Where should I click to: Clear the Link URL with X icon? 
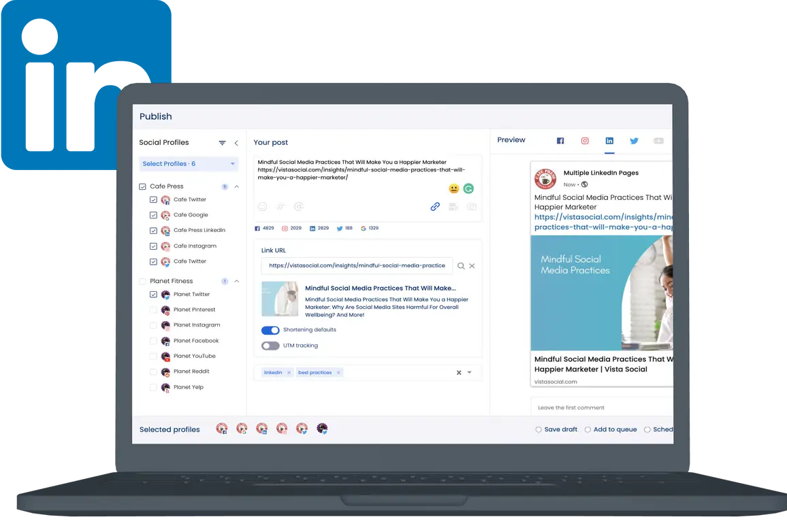(472, 266)
